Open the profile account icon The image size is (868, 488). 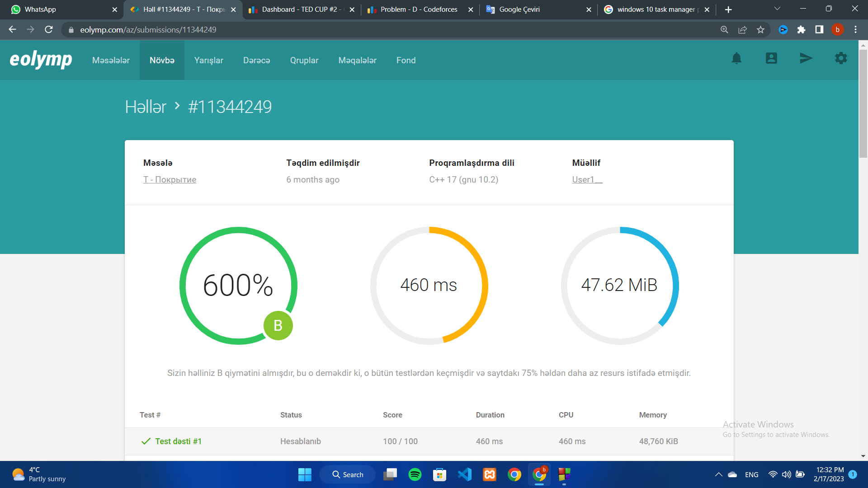point(771,58)
